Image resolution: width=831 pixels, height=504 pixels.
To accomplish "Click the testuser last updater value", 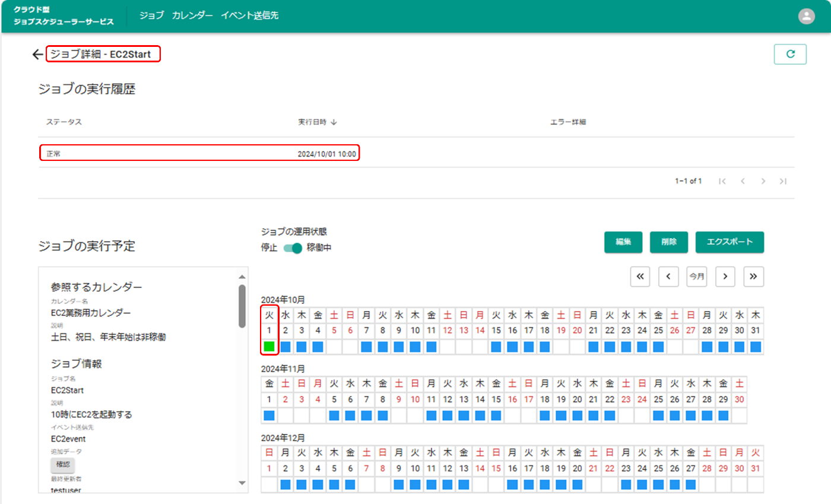I will (66, 490).
